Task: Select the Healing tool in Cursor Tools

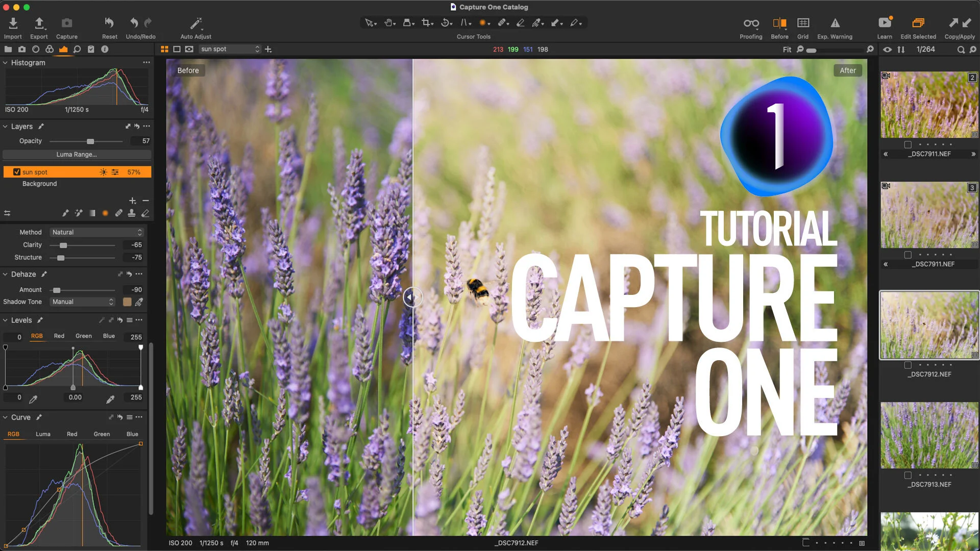Action: 502,22
